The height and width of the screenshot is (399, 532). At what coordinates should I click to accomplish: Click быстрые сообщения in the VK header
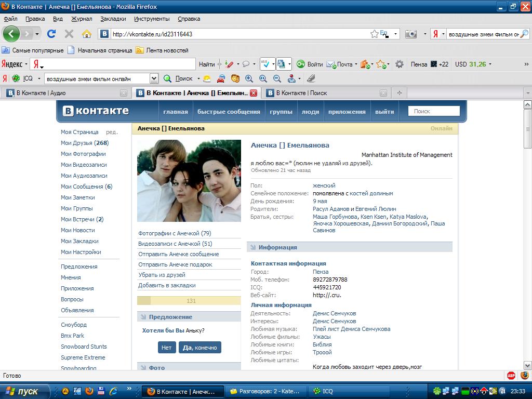pyautogui.click(x=229, y=112)
